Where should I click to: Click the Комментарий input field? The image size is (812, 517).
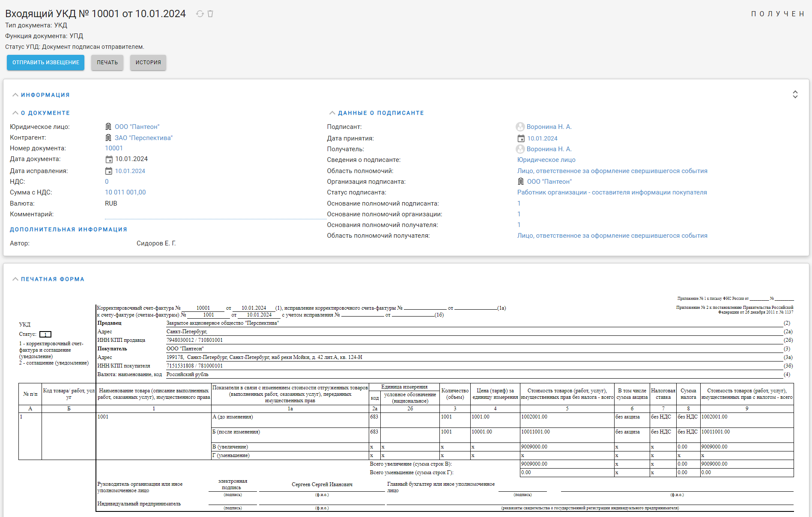point(215,214)
